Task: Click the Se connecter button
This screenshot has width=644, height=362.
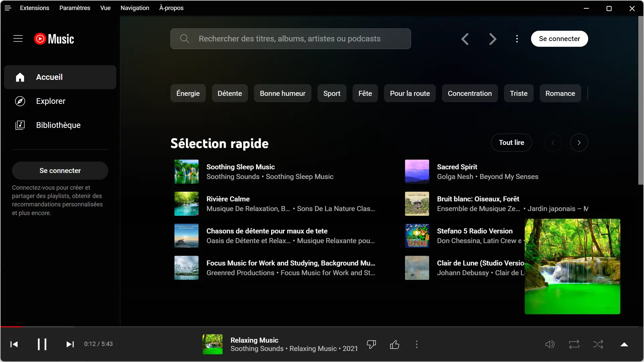Action: point(559,38)
